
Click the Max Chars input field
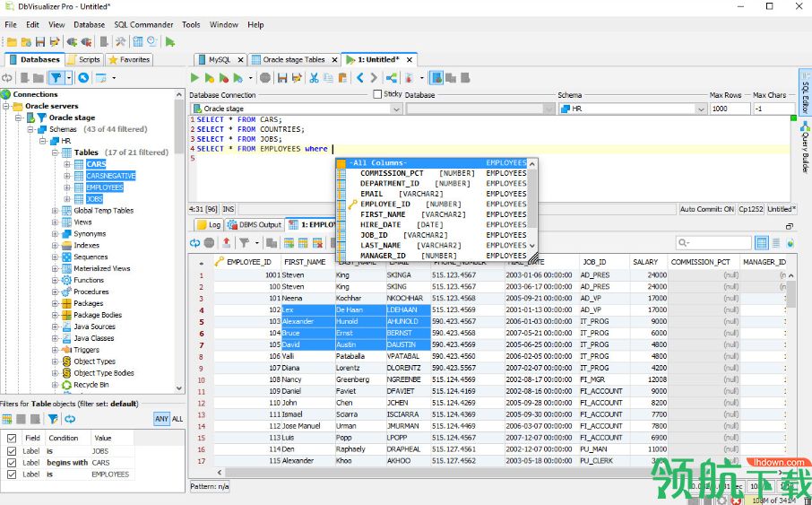pyautogui.click(x=773, y=109)
